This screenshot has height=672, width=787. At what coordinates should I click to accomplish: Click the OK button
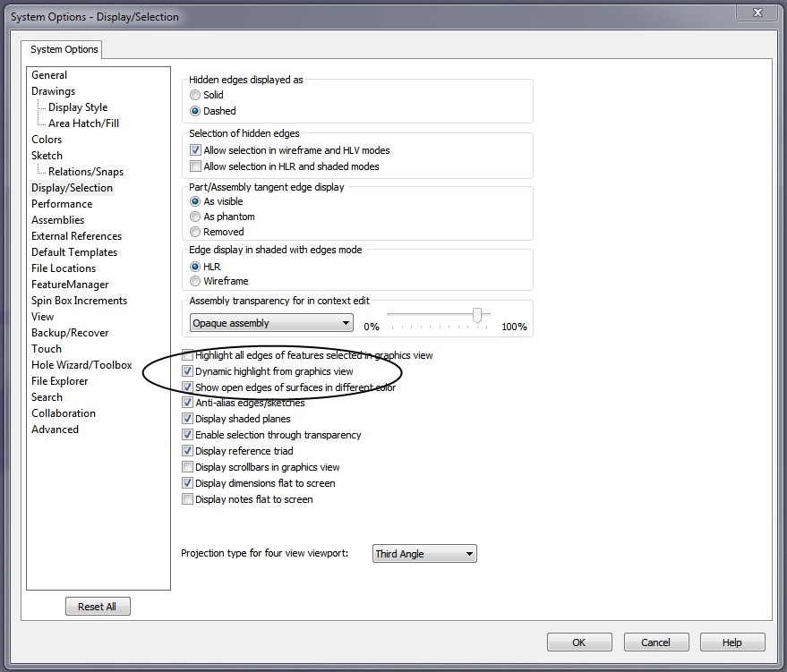coord(579,642)
